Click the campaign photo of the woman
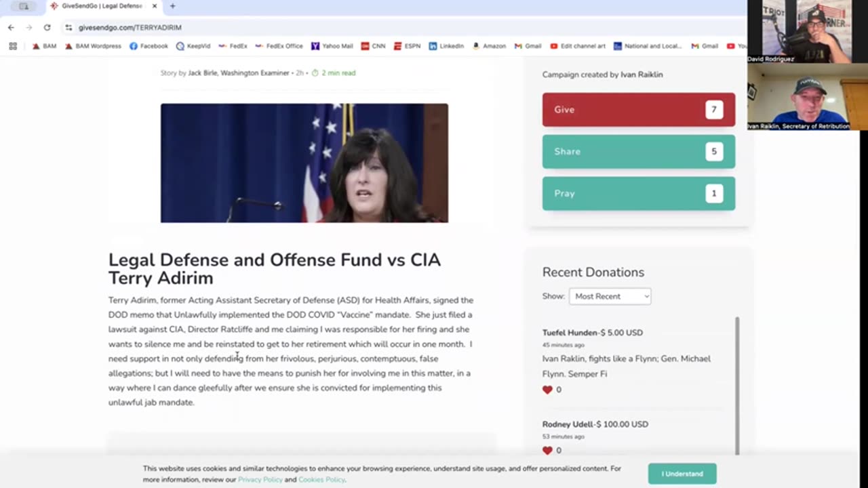The width and height of the screenshot is (868, 488). pos(304,163)
